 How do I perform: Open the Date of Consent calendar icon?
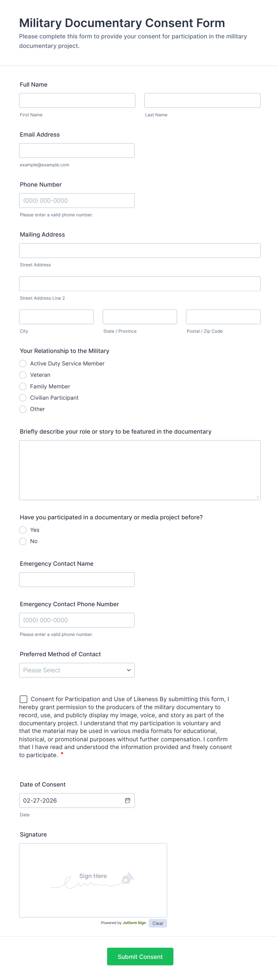coord(127,801)
